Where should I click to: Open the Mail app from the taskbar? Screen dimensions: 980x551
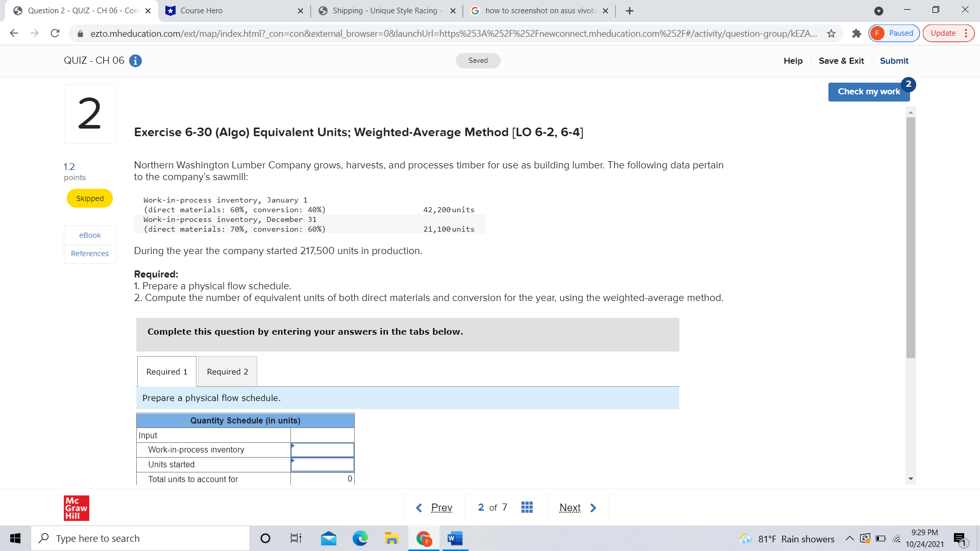pyautogui.click(x=329, y=538)
